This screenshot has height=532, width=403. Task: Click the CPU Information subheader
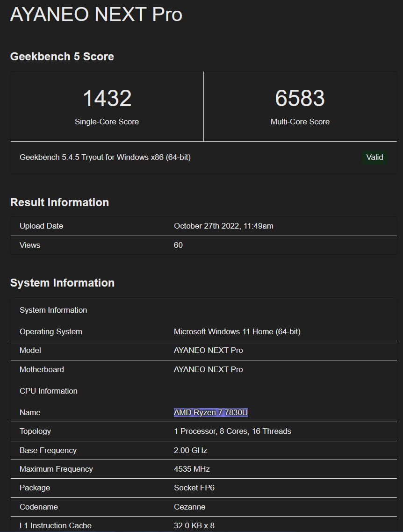click(x=49, y=391)
